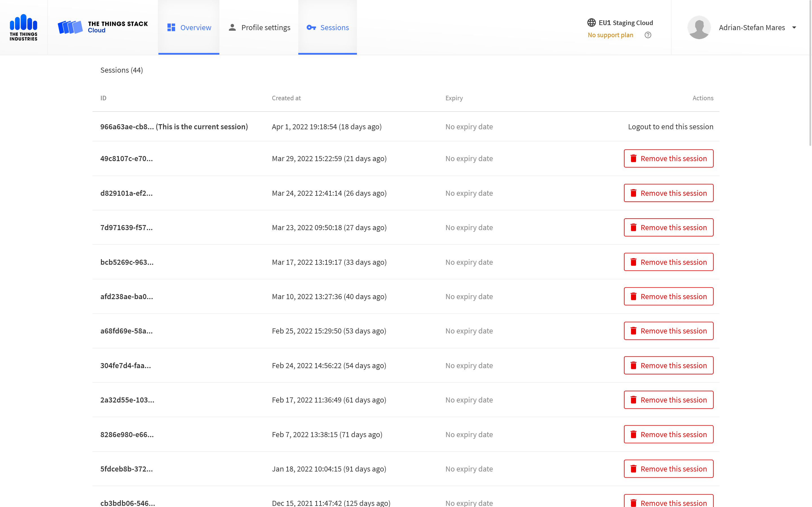The height and width of the screenshot is (507, 812).
Task: Click the user avatar picture
Action: click(699, 27)
